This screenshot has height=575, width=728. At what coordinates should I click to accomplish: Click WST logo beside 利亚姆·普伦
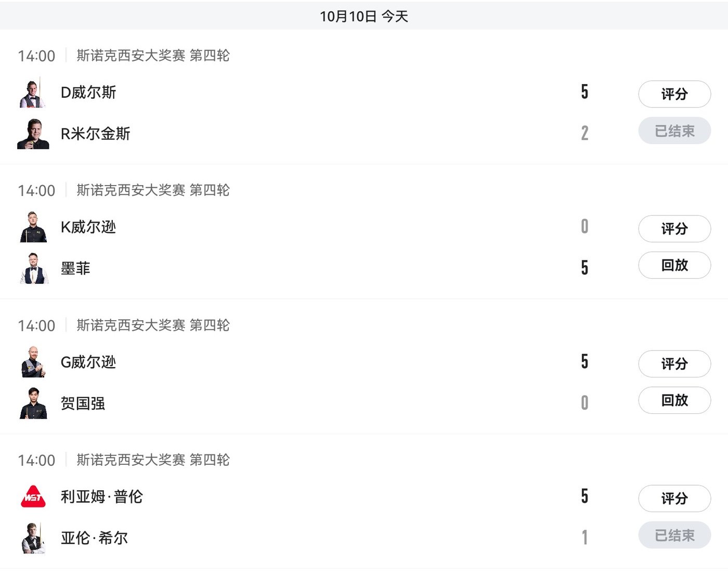pyautogui.click(x=33, y=496)
